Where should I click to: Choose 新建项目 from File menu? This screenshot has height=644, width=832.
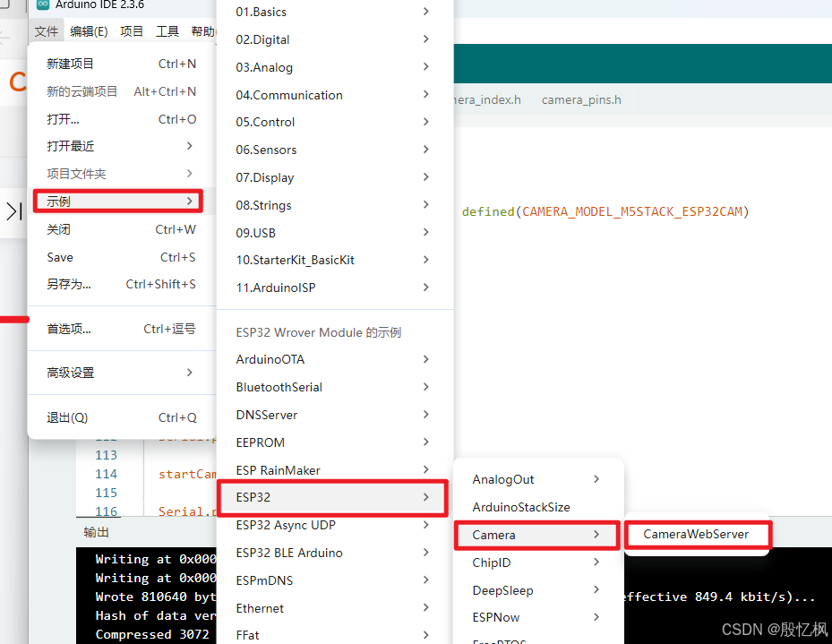[122, 64]
